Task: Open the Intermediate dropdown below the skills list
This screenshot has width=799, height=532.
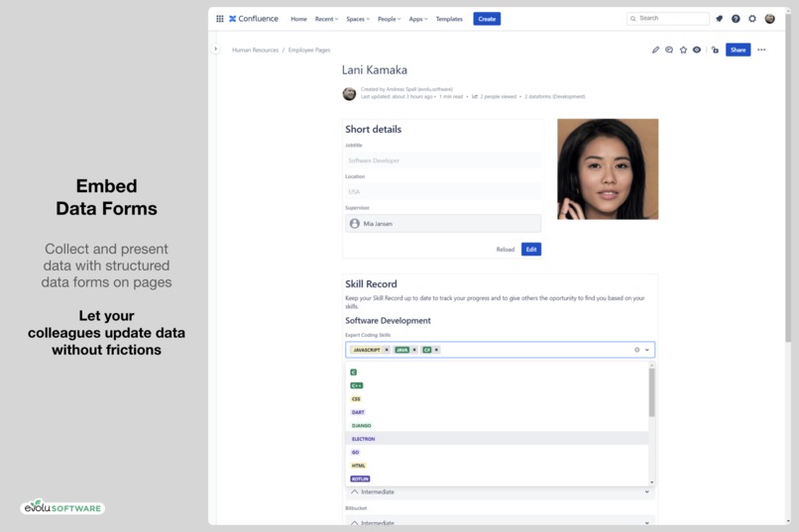Action: [500, 491]
